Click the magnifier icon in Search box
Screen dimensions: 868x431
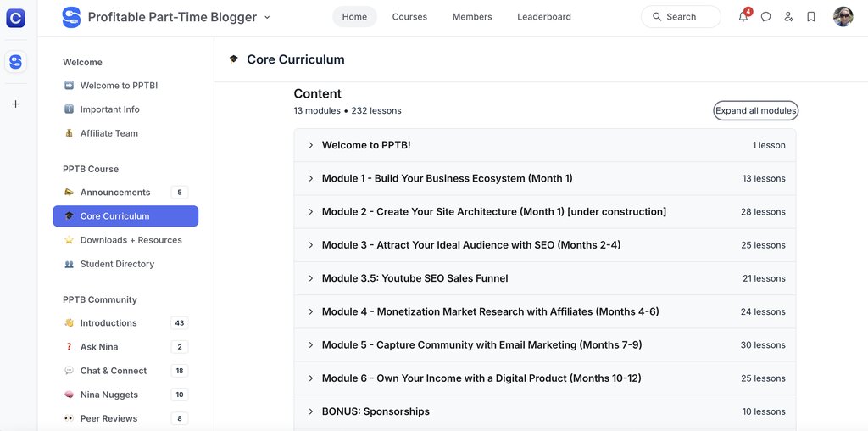(657, 17)
